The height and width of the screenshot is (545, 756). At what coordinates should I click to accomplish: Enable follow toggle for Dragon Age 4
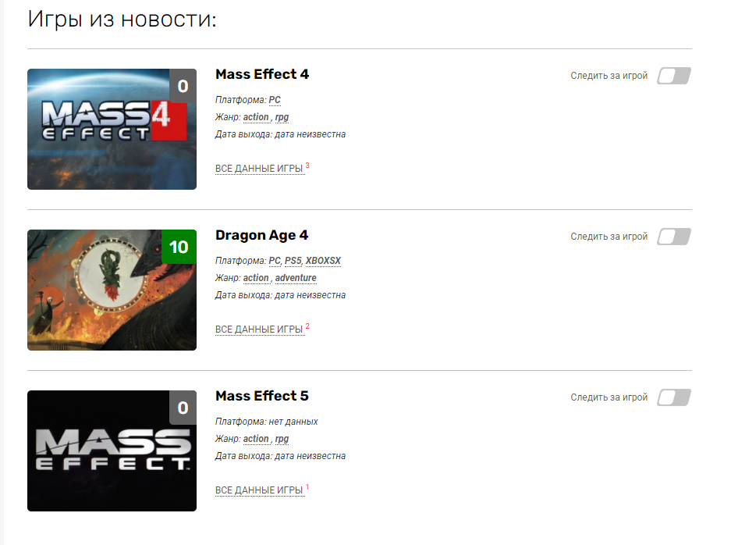674,237
